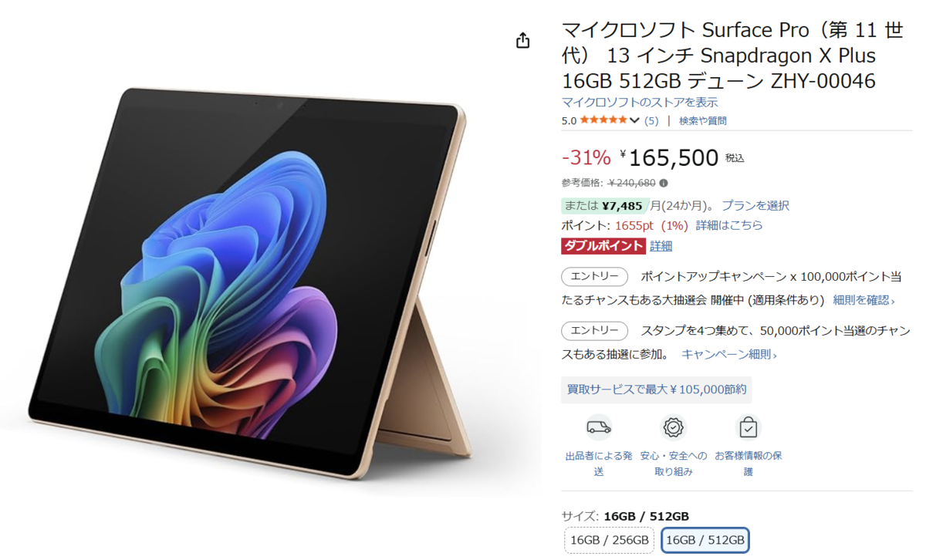Open 検索や質問 section
The image size is (926, 560).
[702, 120]
